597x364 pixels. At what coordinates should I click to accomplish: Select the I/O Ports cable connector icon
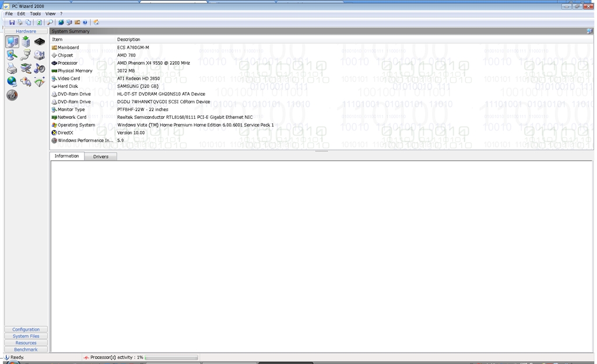(x=26, y=55)
